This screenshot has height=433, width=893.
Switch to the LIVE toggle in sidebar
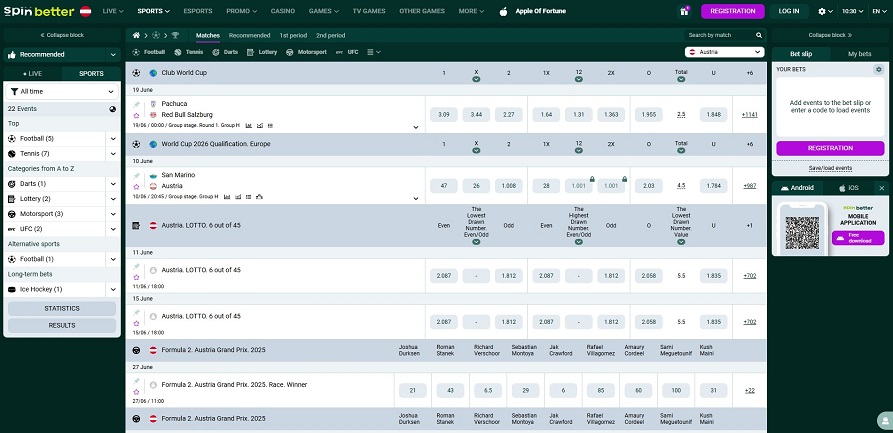32,73
